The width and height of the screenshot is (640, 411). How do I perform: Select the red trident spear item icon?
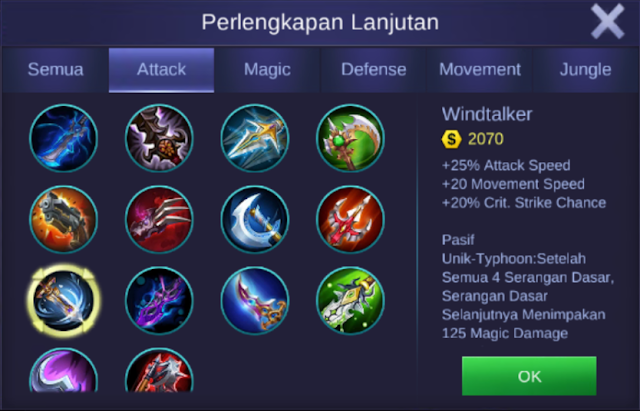(350, 219)
